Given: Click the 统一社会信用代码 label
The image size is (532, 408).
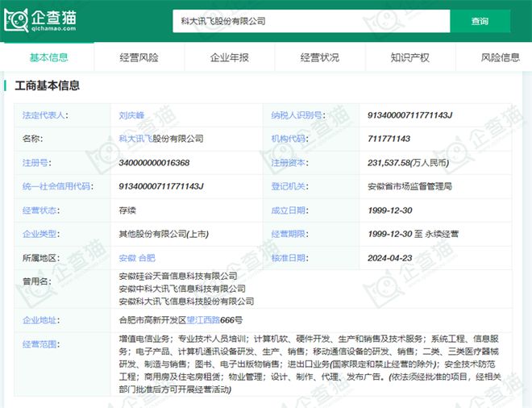Looking at the screenshot, I should (x=58, y=186).
